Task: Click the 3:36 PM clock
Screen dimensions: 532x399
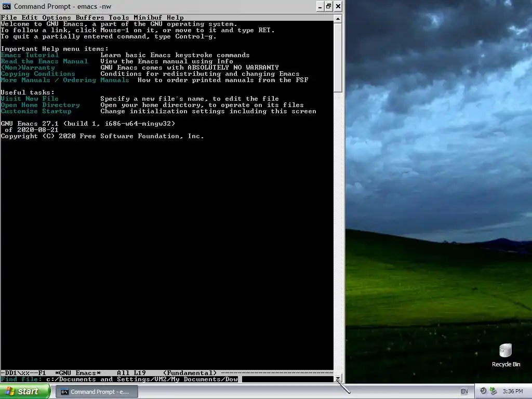Action: click(x=513, y=392)
